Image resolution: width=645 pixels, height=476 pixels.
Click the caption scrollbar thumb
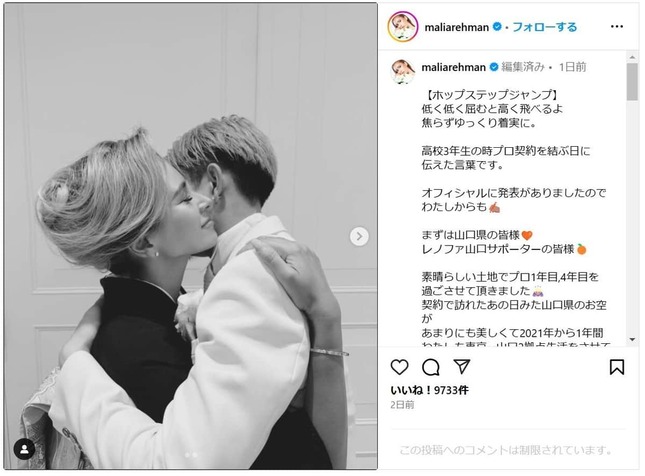coord(632,81)
